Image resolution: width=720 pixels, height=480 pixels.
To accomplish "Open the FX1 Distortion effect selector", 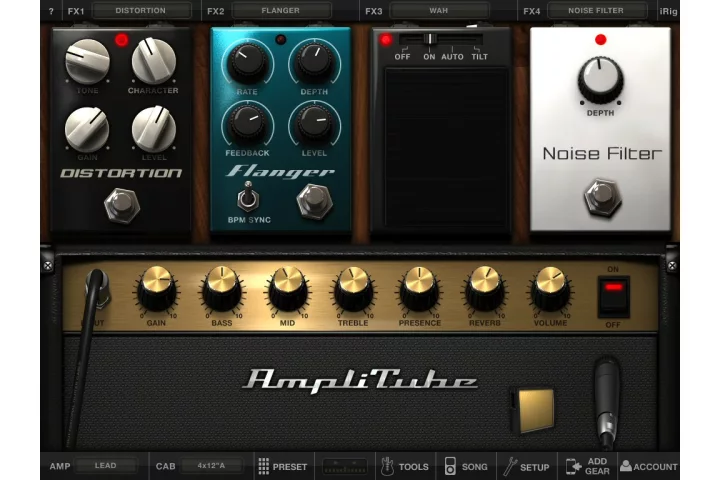I will pos(141,11).
